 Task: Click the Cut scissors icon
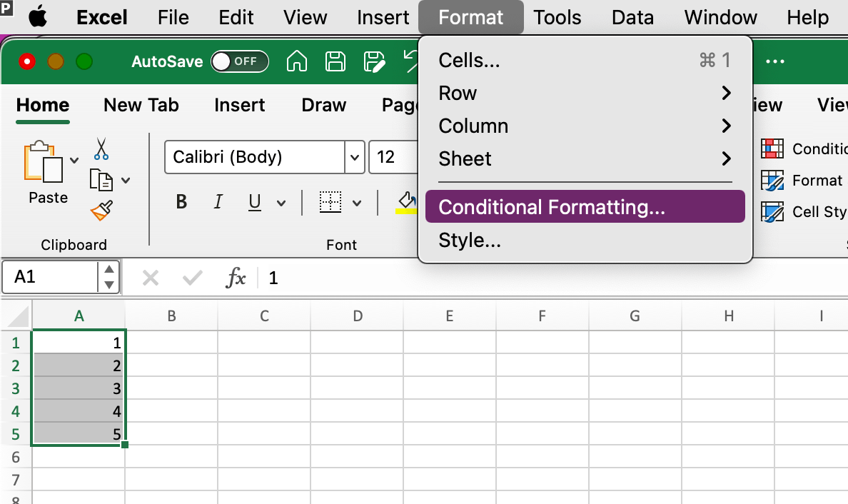click(101, 148)
